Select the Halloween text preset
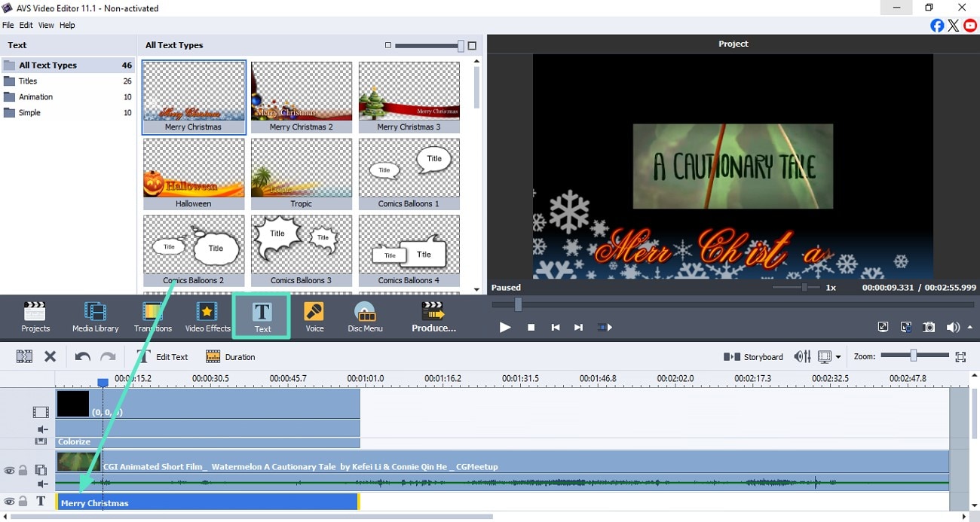Viewport: 980px width, 522px height. (x=194, y=174)
